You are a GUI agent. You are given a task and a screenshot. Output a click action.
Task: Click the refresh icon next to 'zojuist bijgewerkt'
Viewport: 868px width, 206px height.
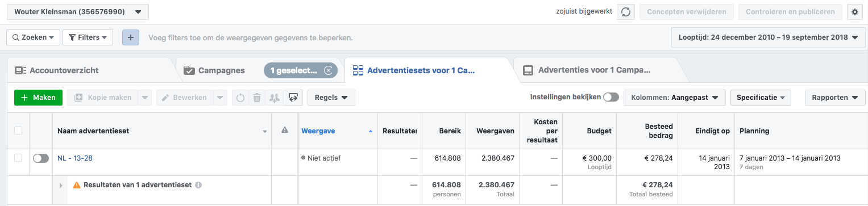point(625,12)
